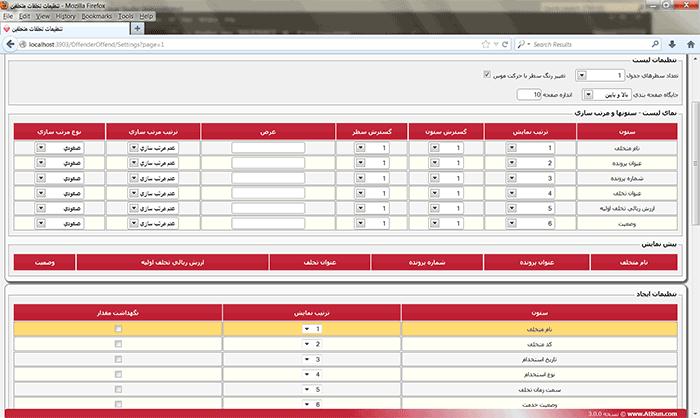
Task: Check keep-value box for create-settings row 5
Action: coord(118,389)
